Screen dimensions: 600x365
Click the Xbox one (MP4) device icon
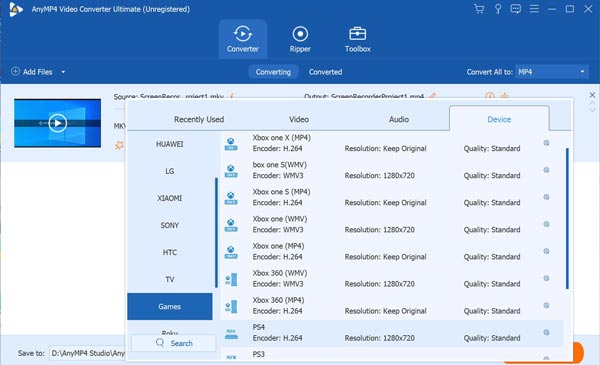231,252
